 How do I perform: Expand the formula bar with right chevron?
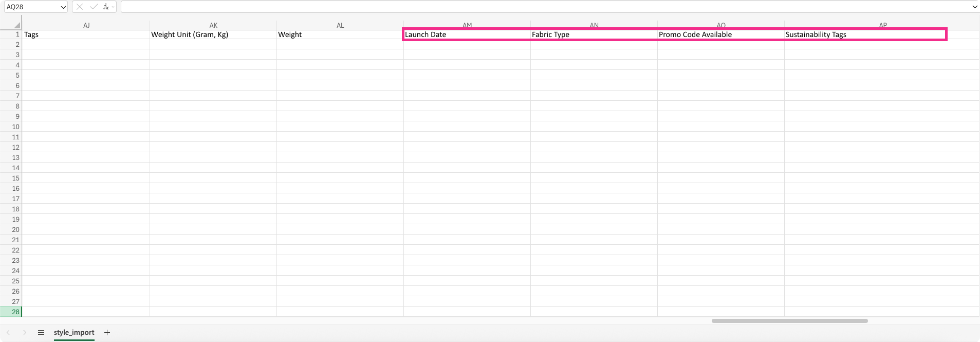[x=974, y=7]
